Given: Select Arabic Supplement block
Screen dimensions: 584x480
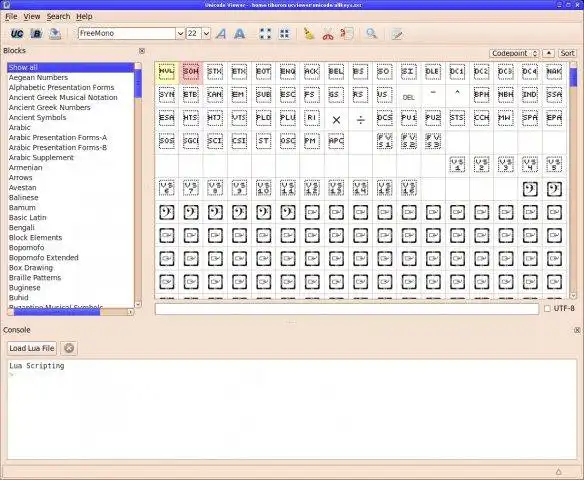Looking at the screenshot, I should tap(41, 158).
